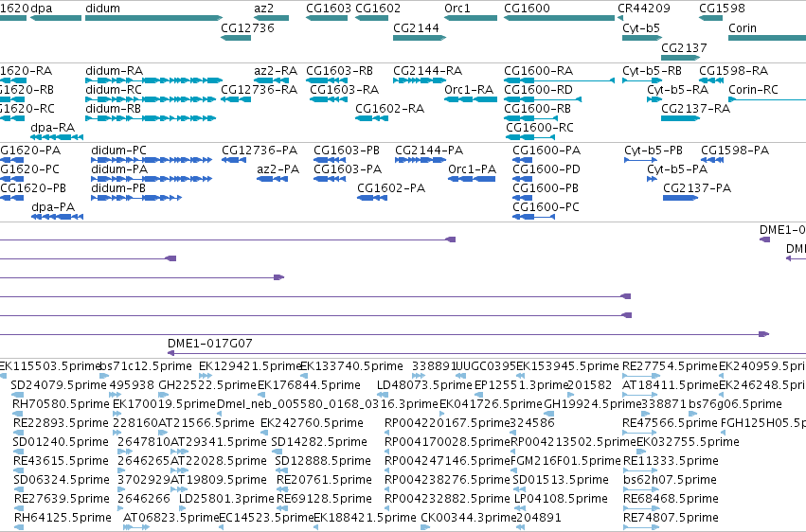Select the CG12736 gene label
806x532 pixels.
pyautogui.click(x=247, y=28)
